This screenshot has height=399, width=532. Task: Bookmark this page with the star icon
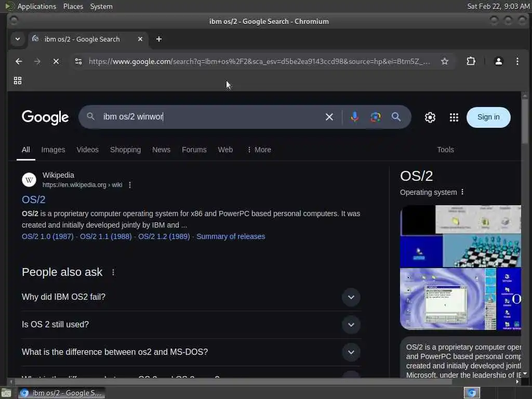[445, 61]
